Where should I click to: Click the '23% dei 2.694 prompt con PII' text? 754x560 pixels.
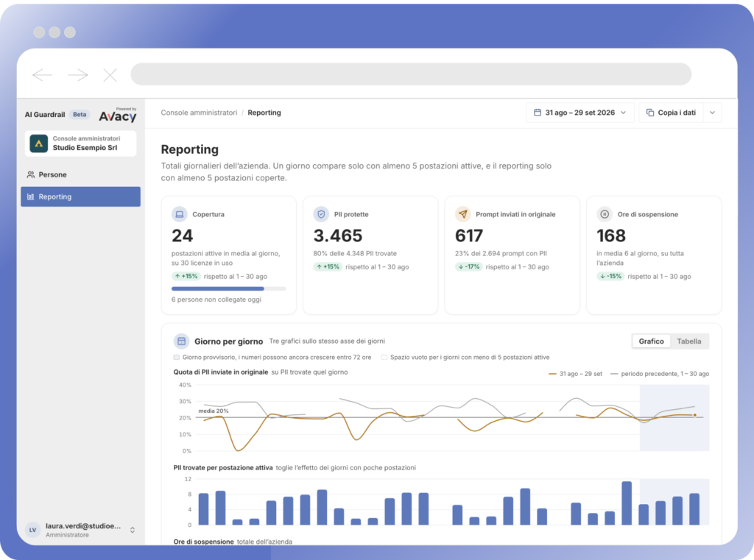501,253
